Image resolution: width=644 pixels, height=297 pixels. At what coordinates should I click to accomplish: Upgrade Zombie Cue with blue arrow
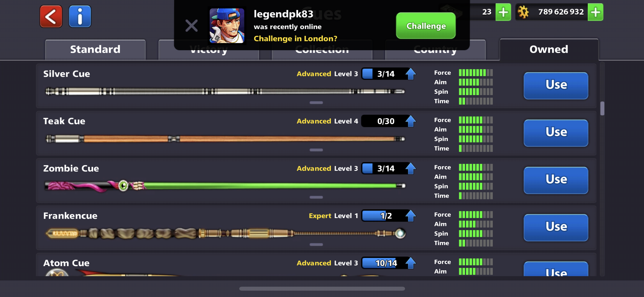click(x=411, y=168)
